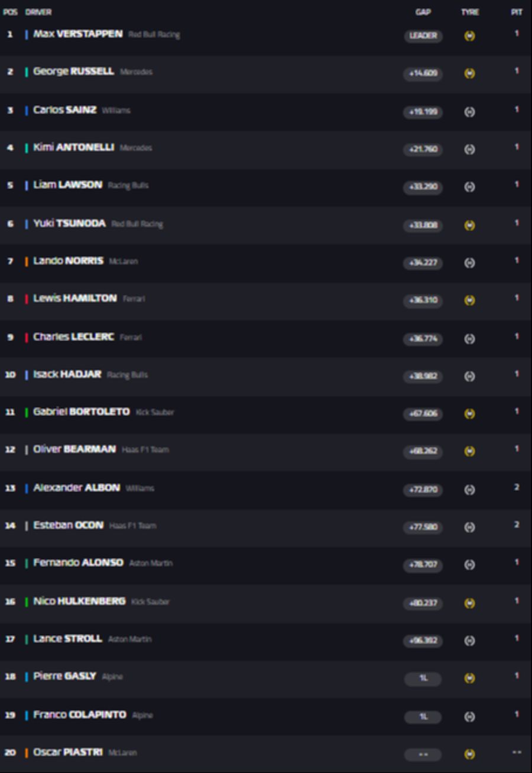Select Gasly's 1L gap badge

423,678
